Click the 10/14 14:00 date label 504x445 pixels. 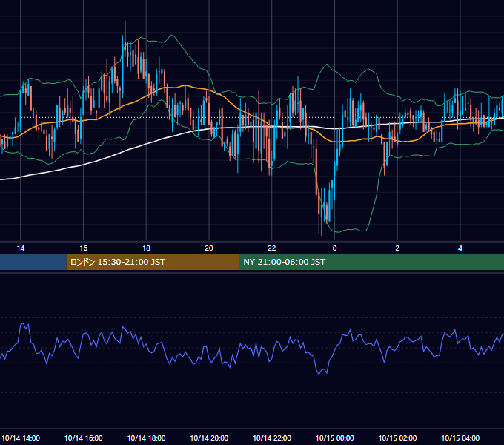tap(21, 438)
